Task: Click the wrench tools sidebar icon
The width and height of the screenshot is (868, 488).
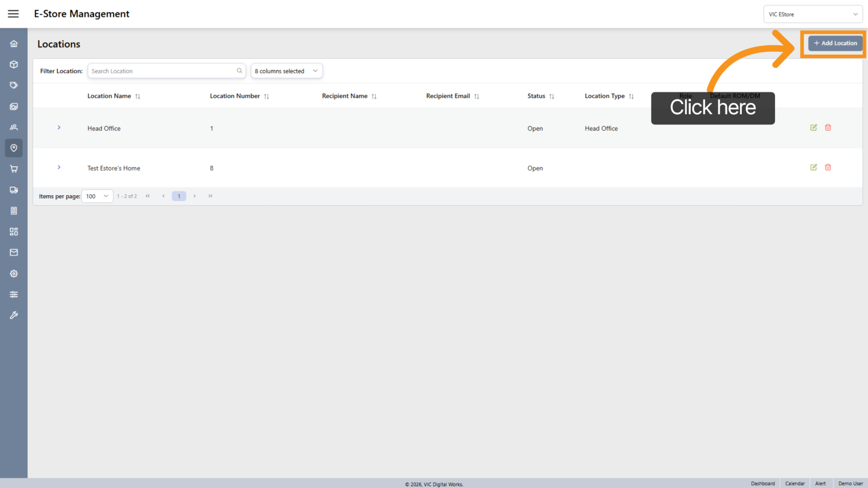Action: point(14,315)
